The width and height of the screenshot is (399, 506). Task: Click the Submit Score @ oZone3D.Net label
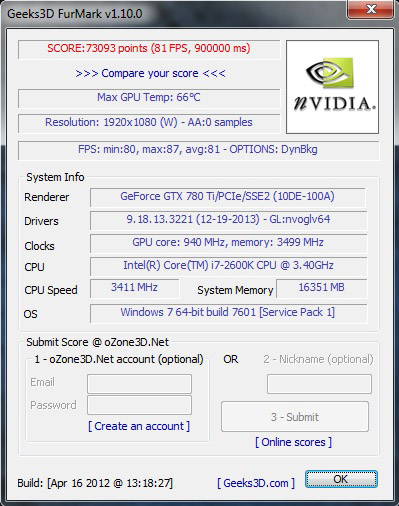click(97, 342)
